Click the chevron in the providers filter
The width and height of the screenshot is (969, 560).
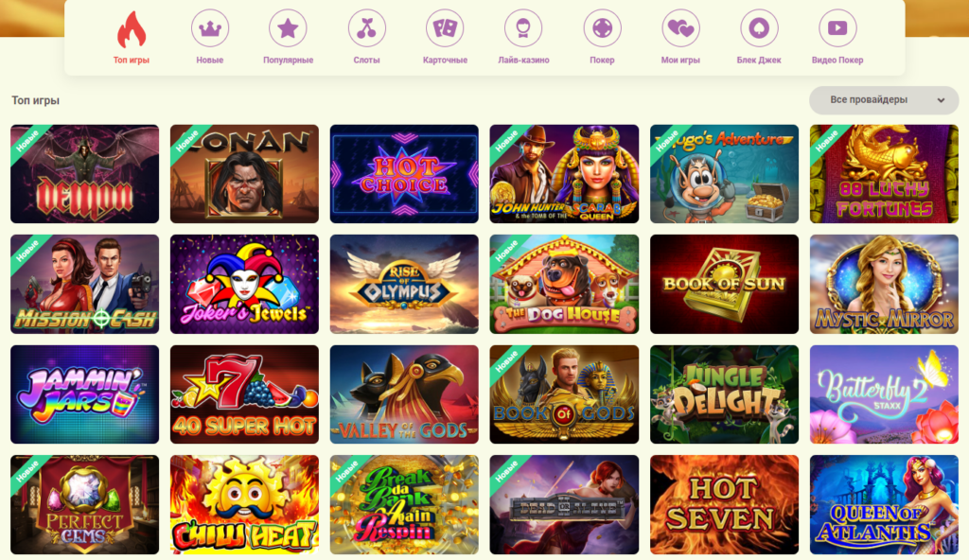point(941,100)
